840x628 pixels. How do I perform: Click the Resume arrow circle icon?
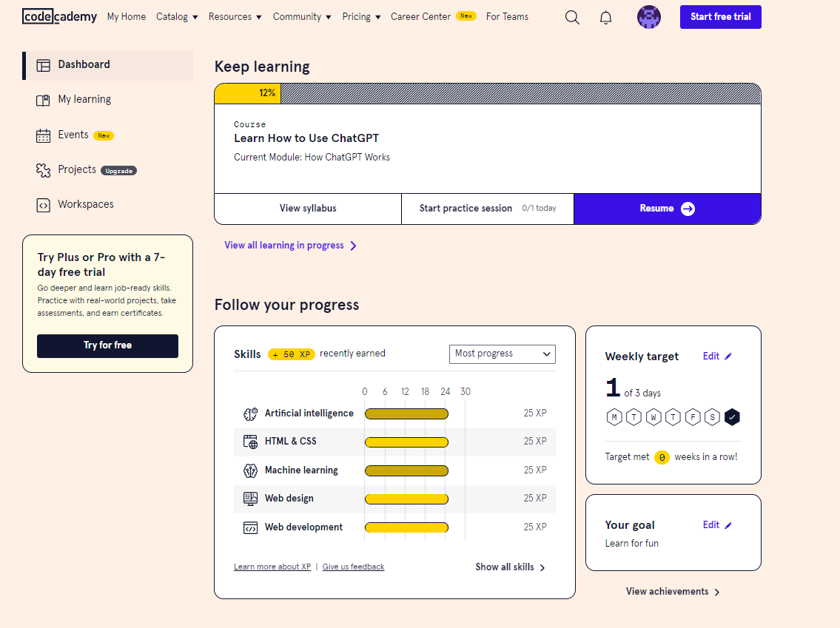click(688, 209)
